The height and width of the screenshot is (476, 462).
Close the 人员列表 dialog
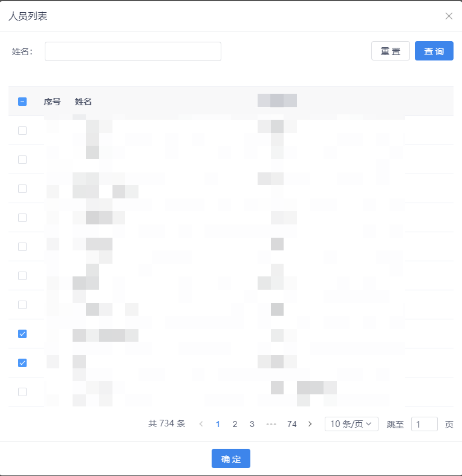point(449,16)
